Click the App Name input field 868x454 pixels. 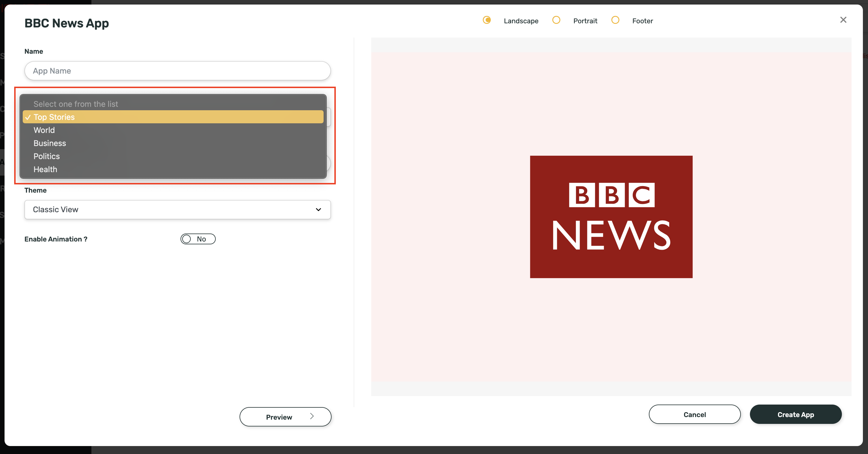[x=178, y=71]
